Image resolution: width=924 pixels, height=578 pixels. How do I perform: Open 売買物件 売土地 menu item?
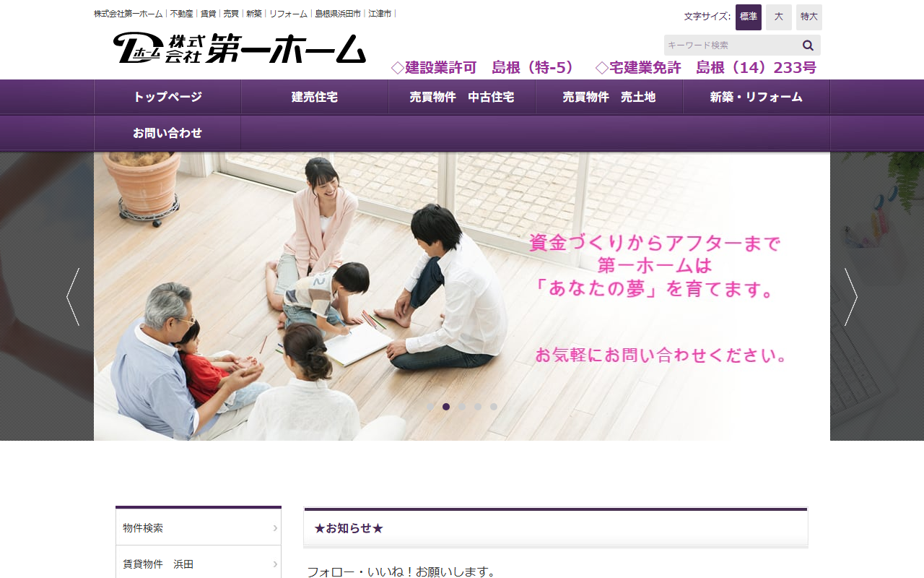609,97
